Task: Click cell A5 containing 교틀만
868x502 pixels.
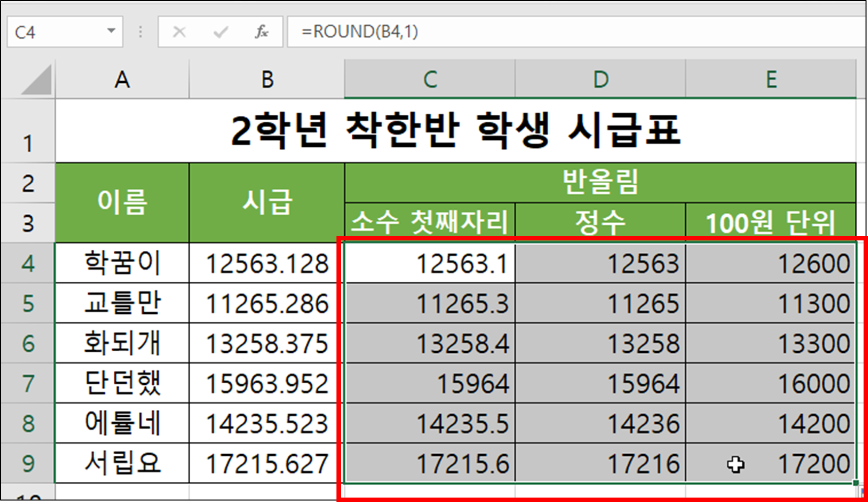Action: point(122,302)
